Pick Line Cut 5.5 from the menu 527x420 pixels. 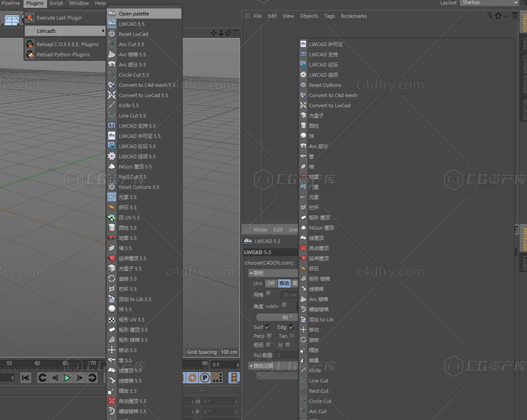pos(144,116)
